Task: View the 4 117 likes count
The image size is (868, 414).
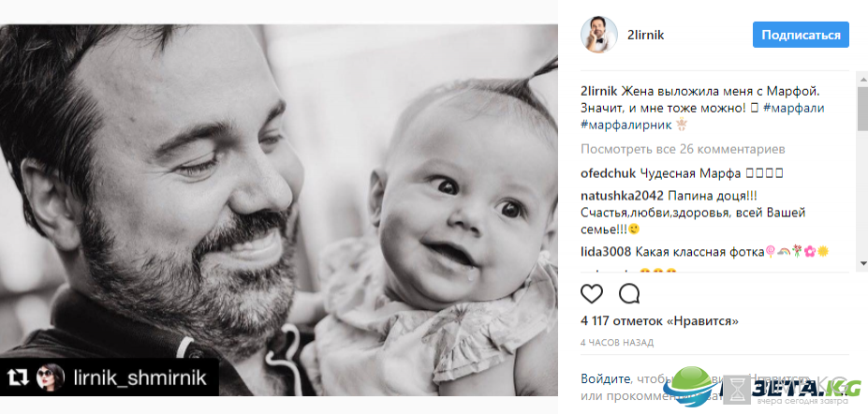Action: [x=659, y=321]
